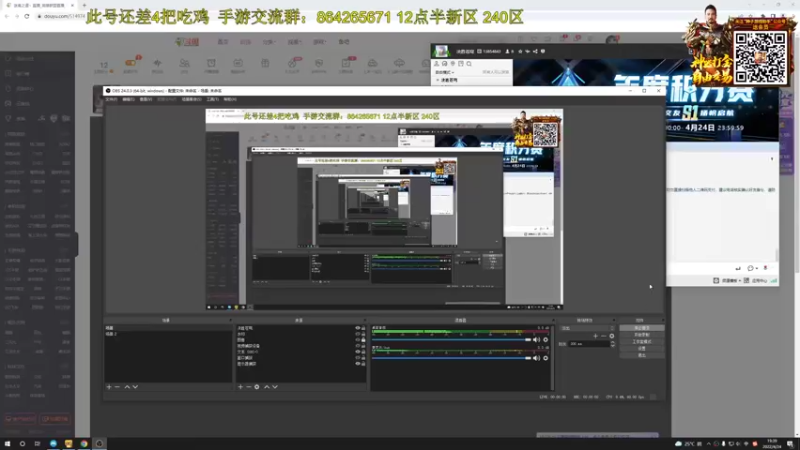The width and height of the screenshot is (800, 450).
Task: Open OBS 帮助 menu
Action: (x=230, y=99)
